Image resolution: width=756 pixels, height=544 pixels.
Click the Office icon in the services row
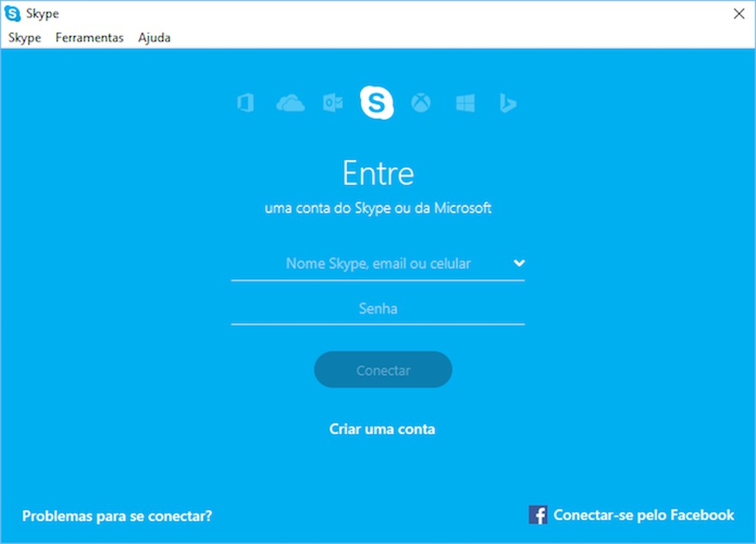(246, 103)
